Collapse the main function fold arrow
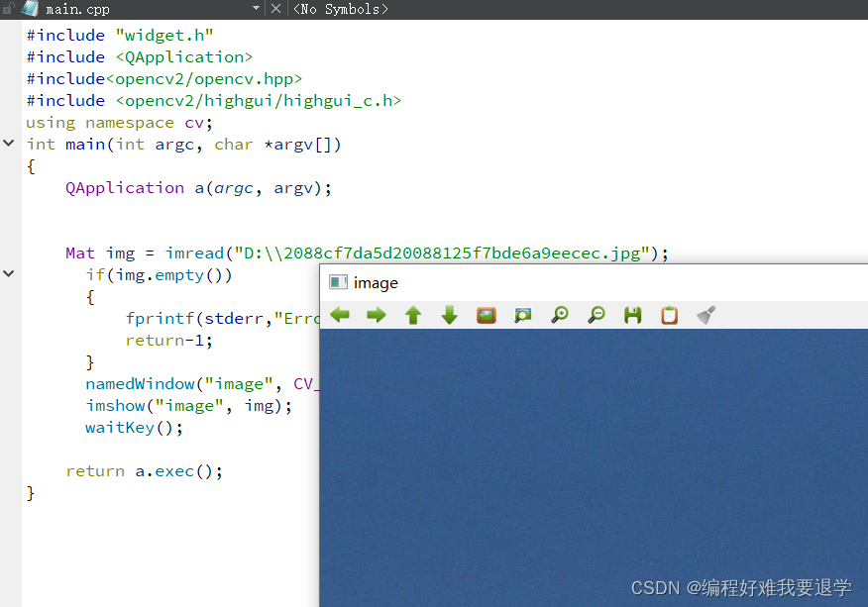 point(9,143)
